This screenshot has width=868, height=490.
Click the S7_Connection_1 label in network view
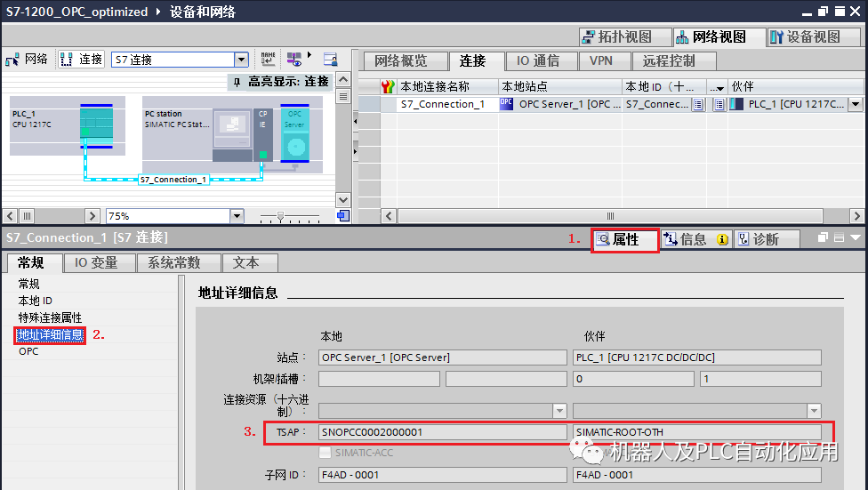coord(173,180)
